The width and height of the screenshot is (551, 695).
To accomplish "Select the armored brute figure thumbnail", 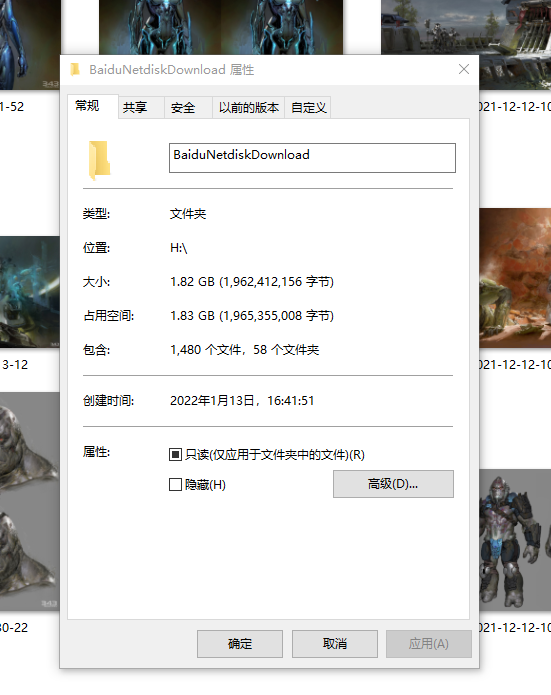I will 515,539.
